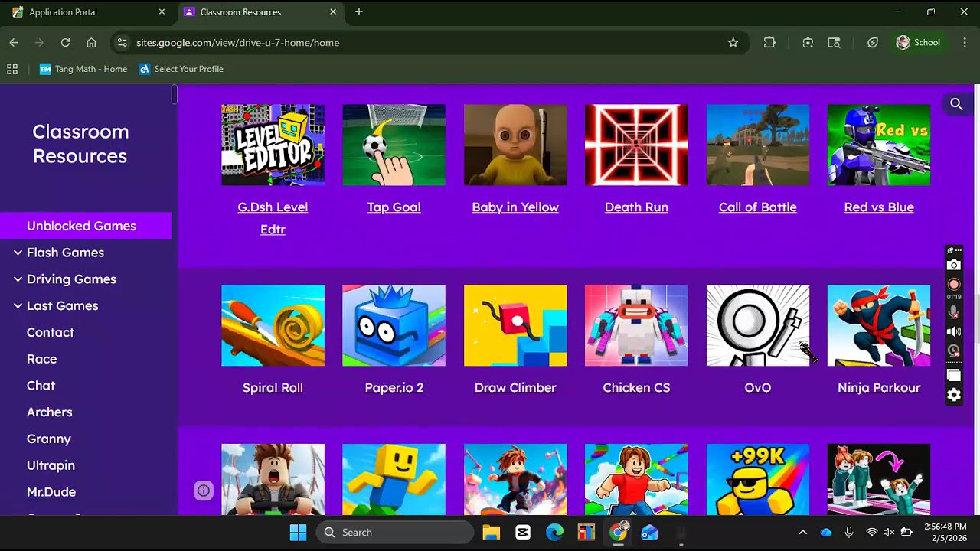The width and height of the screenshot is (980, 551).
Task: Click the Level Editor game thumbnail
Action: point(273,145)
